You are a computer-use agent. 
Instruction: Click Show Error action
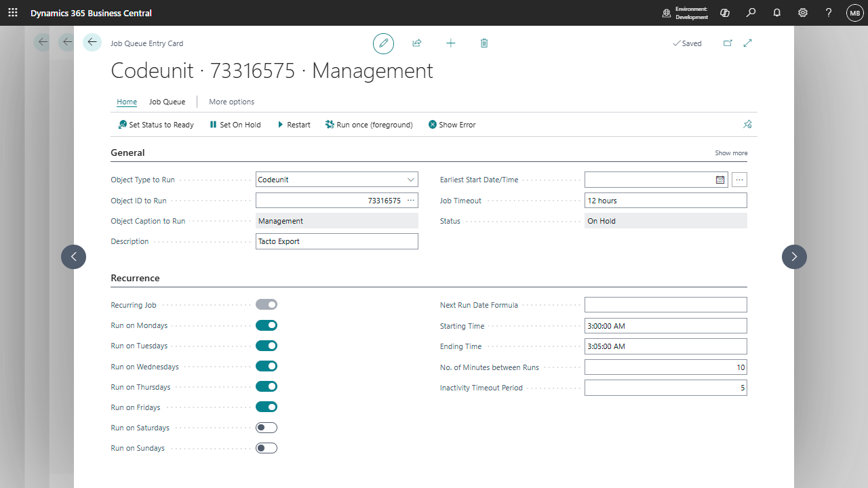tap(452, 125)
